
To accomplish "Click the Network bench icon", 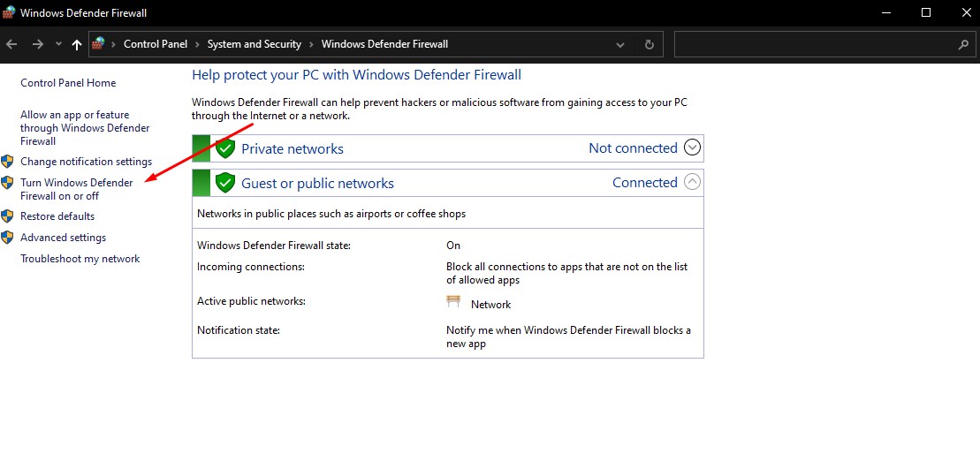I will click(x=453, y=302).
